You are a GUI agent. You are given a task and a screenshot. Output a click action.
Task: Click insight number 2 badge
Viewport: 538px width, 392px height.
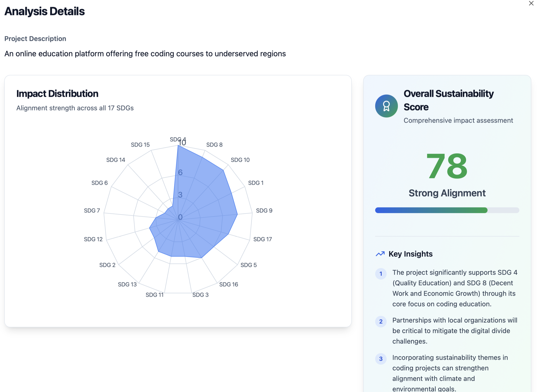[x=381, y=321]
